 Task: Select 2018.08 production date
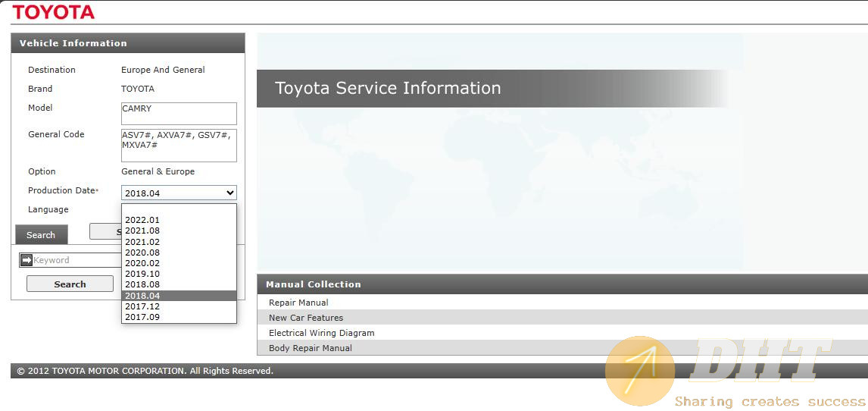click(179, 284)
